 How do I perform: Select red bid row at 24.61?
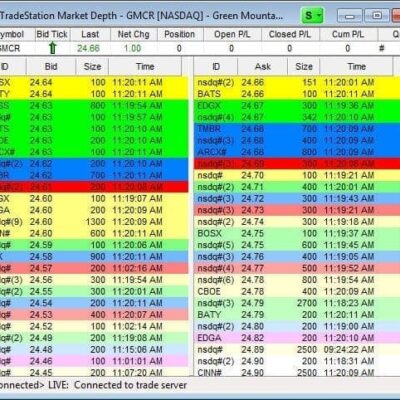pos(94,187)
